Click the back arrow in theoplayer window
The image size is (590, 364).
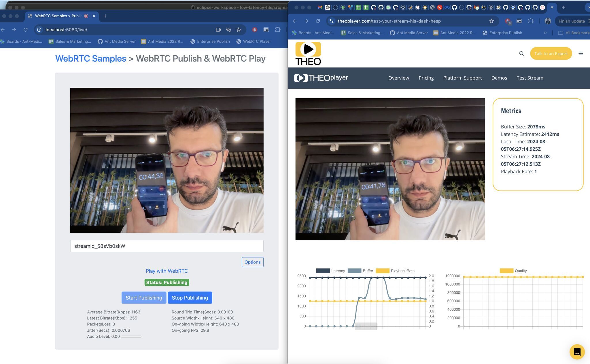[295, 21]
